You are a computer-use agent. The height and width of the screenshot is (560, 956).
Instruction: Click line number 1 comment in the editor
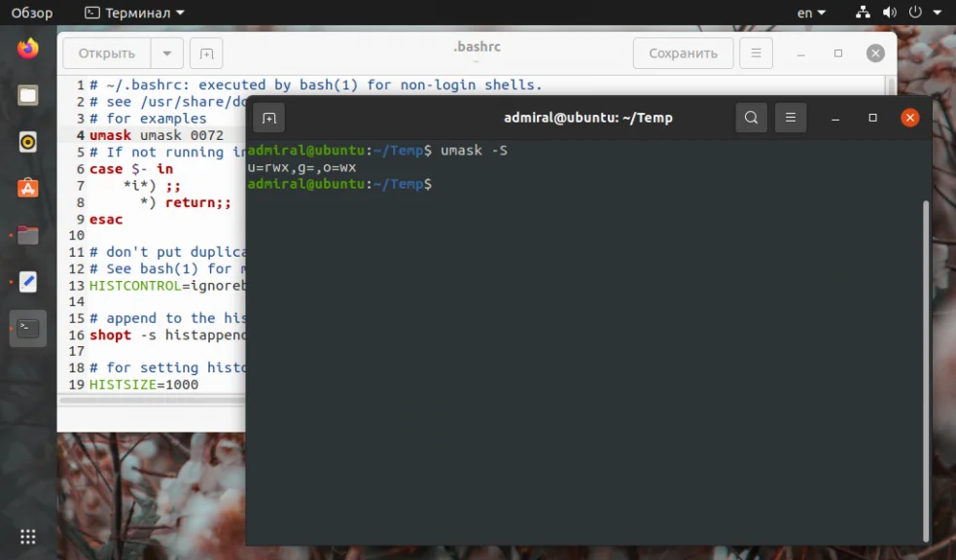pyautogui.click(x=316, y=85)
